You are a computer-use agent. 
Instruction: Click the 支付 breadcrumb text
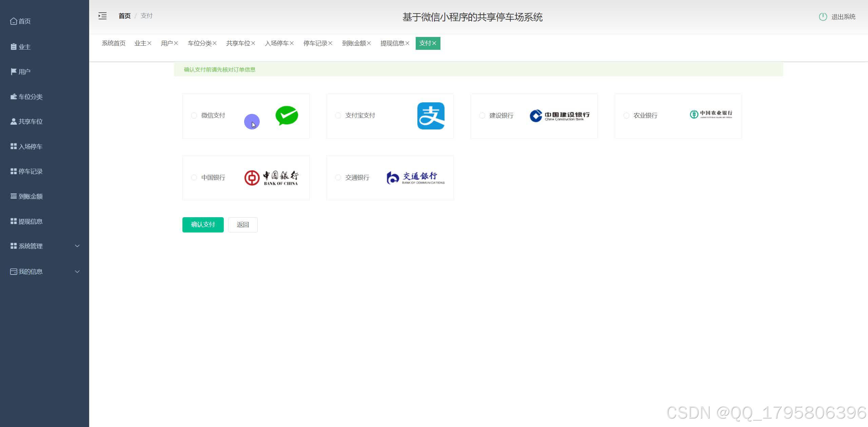coord(146,16)
